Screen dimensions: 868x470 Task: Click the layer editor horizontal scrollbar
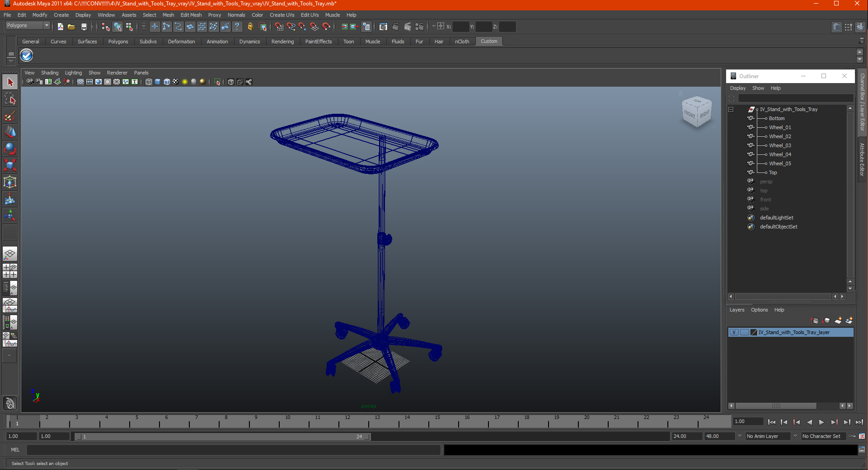click(x=775, y=406)
